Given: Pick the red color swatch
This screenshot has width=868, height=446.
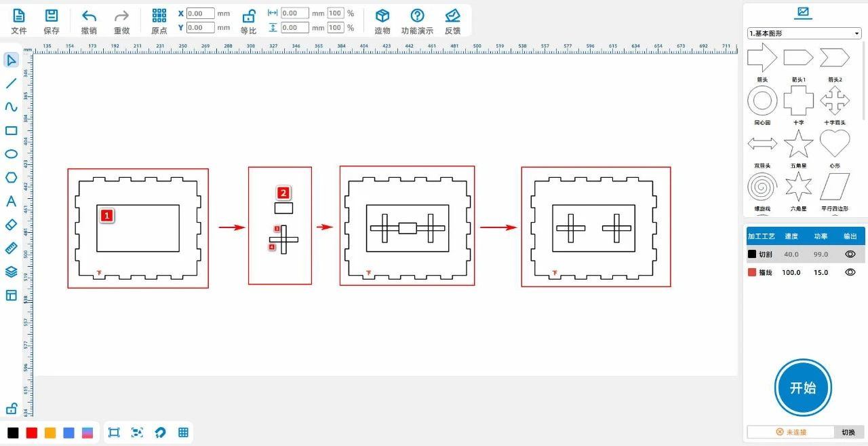Looking at the screenshot, I should click(x=31, y=432).
